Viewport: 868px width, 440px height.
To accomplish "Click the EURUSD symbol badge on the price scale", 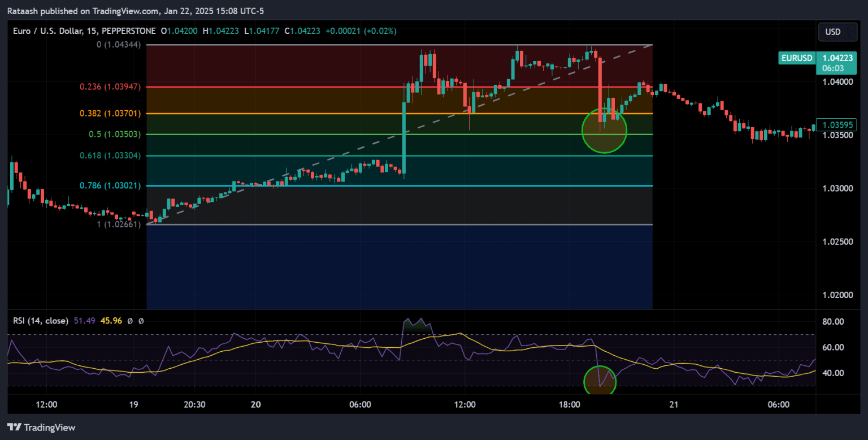I will pos(796,57).
